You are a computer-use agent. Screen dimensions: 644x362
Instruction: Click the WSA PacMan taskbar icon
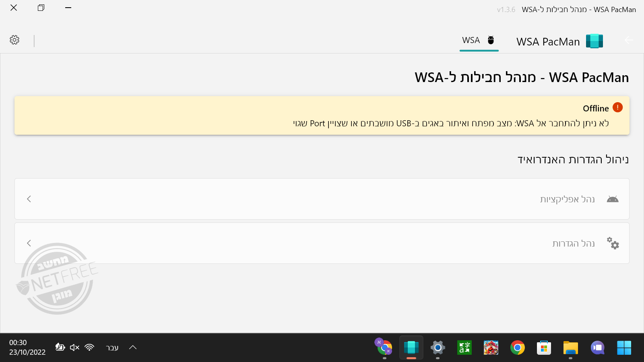point(411,348)
